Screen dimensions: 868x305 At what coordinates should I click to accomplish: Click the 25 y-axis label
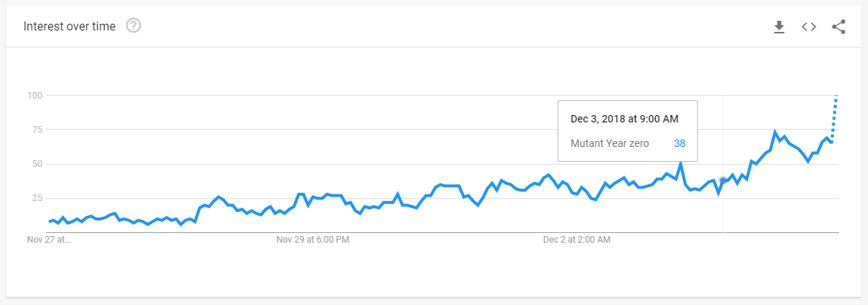point(38,198)
